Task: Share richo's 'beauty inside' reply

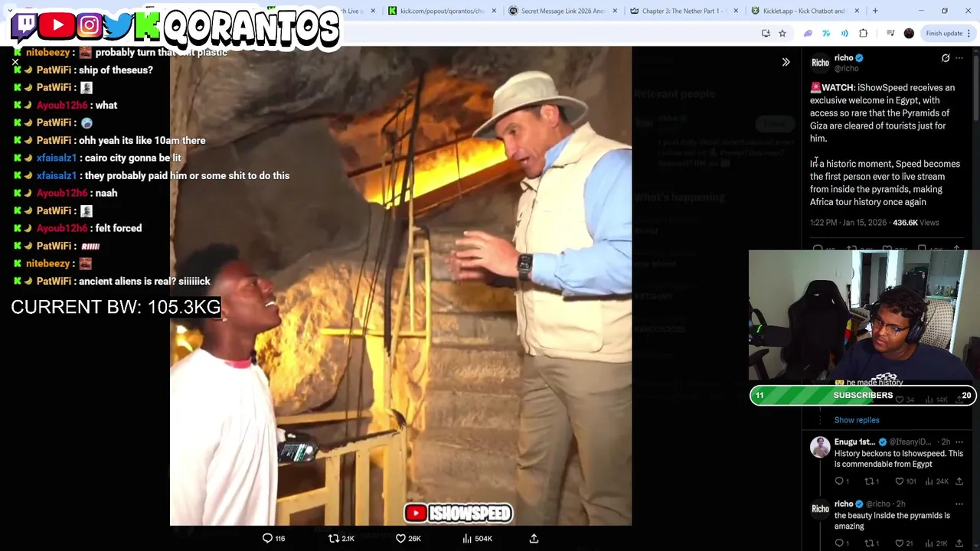Action: point(959,543)
